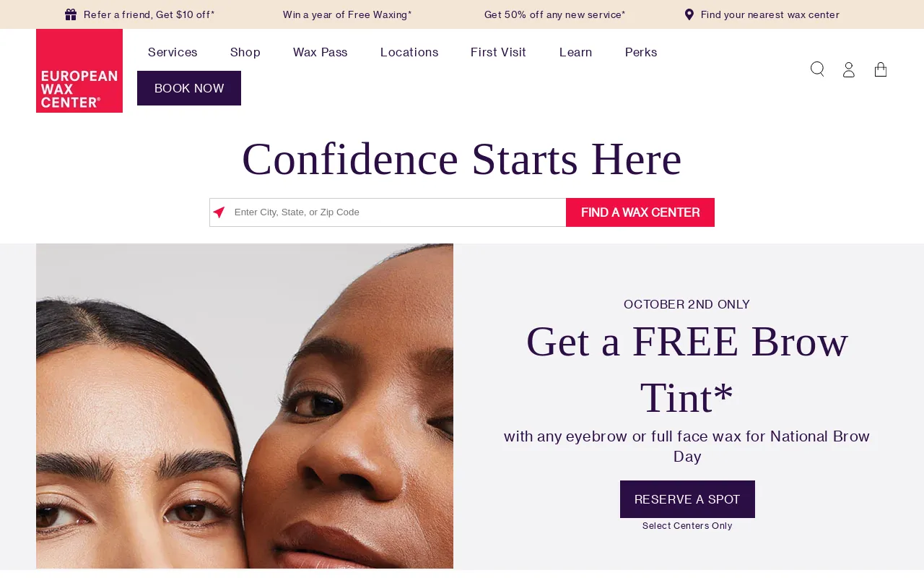
Task: Open the First Visit menu item
Action: click(499, 52)
